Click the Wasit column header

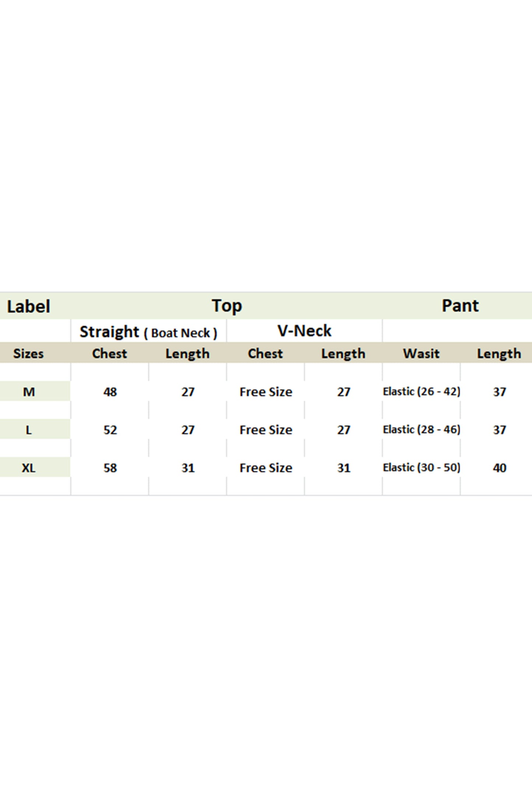pos(421,353)
